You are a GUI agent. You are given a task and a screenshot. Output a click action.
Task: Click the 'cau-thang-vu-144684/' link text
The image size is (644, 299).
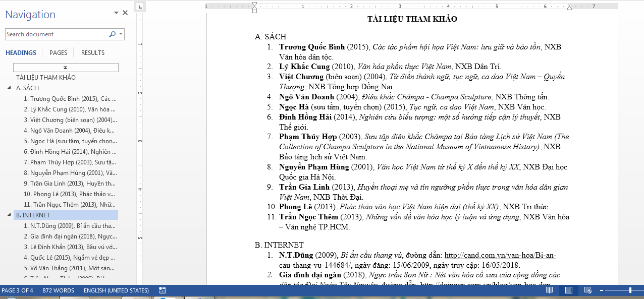(315, 265)
